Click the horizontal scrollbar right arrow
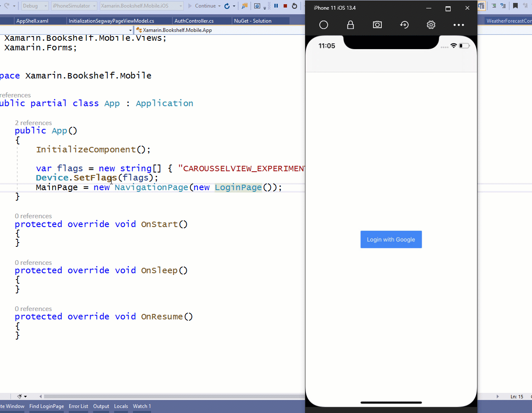The image size is (532, 413). (x=498, y=396)
